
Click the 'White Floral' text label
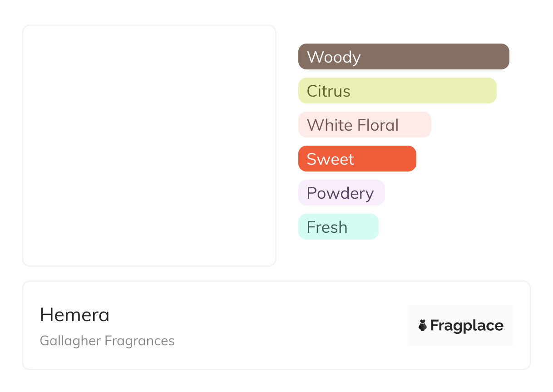tap(353, 125)
